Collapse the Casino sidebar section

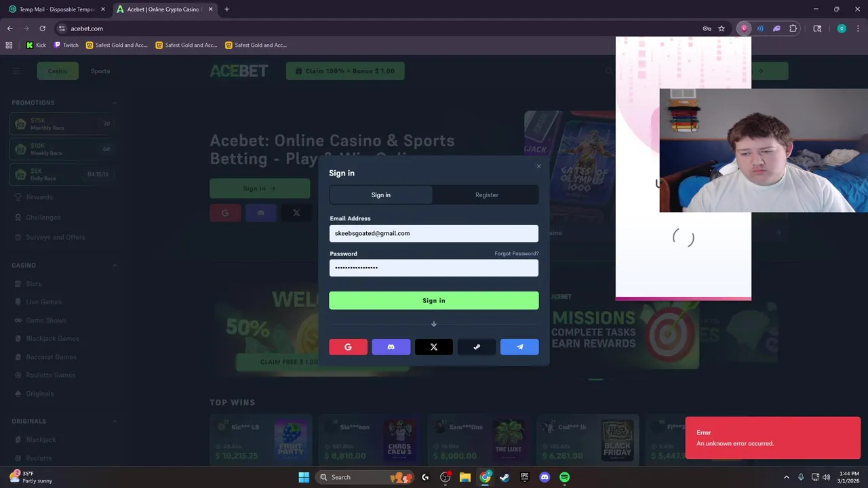point(114,266)
